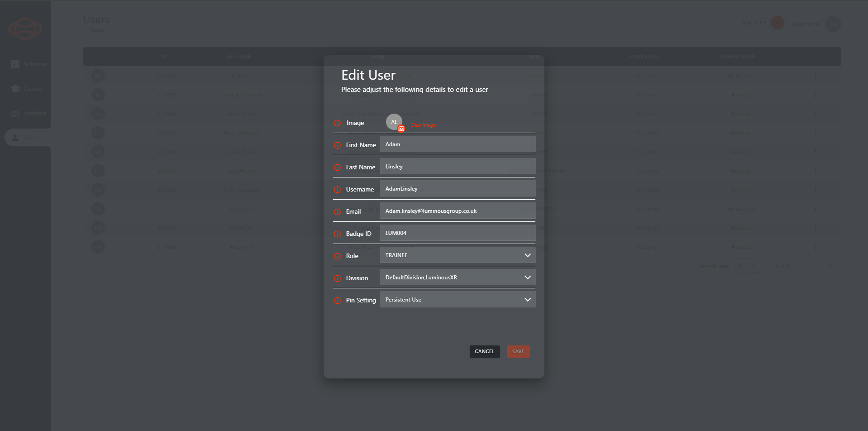
Task: Click into the First Name field
Action: coord(457,144)
